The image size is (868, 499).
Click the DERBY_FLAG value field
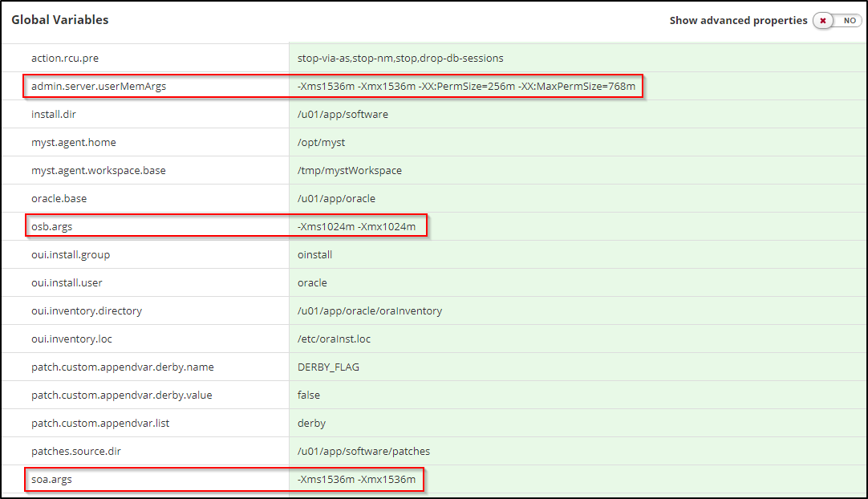point(328,367)
